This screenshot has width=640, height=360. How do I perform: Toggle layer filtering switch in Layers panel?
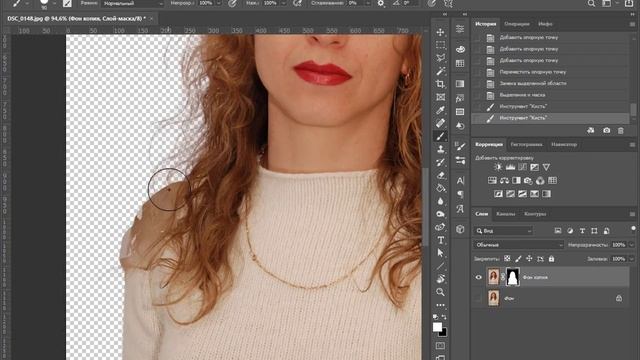(x=633, y=229)
